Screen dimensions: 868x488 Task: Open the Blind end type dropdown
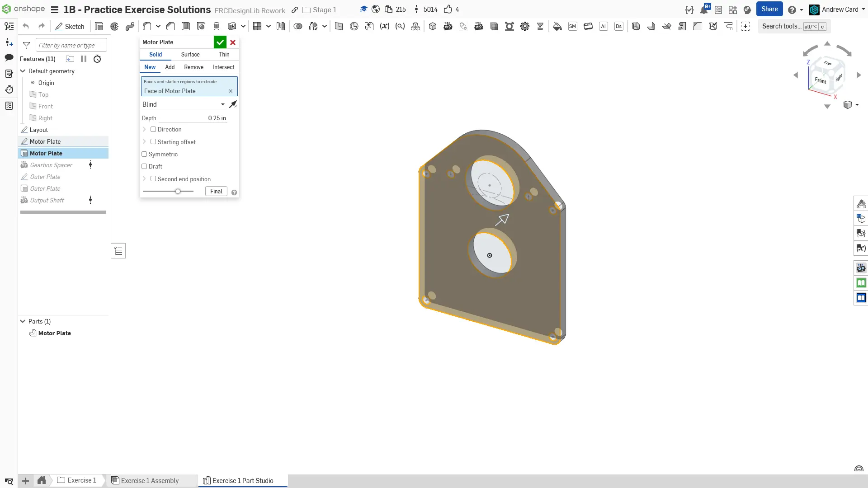(x=183, y=104)
